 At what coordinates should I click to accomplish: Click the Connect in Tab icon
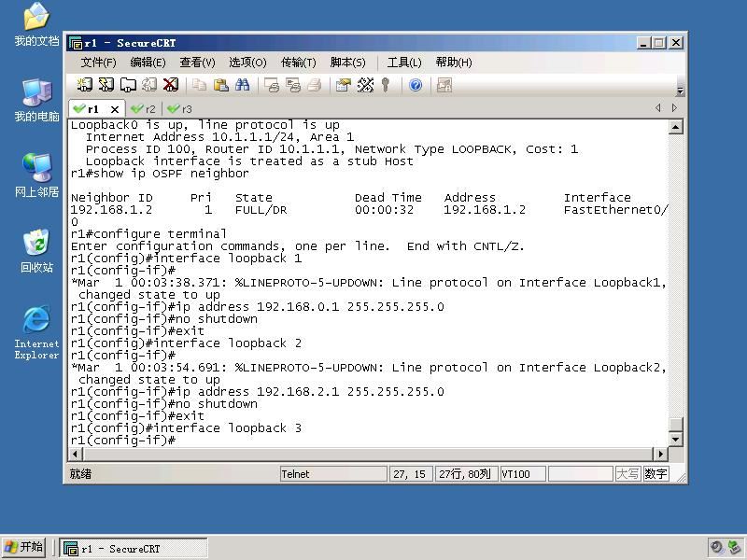pyautogui.click(x=128, y=85)
